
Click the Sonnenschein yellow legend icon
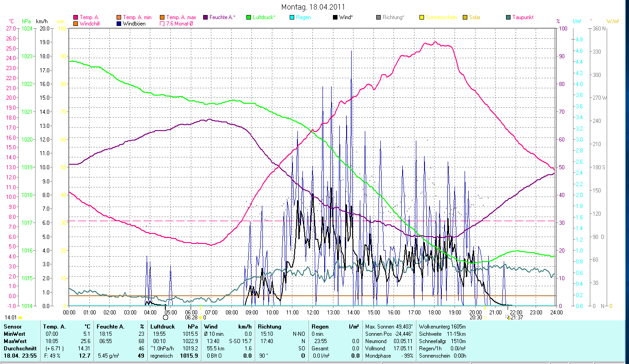[422, 17]
